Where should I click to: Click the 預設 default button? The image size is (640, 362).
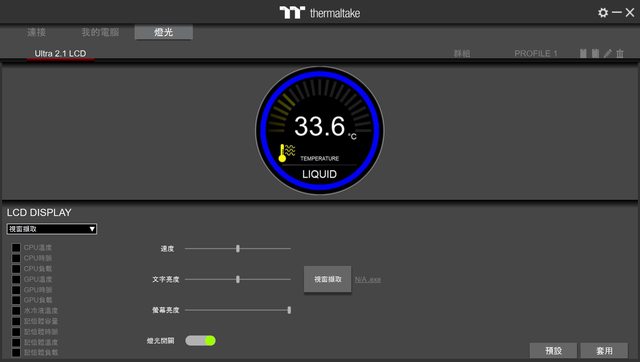(x=553, y=351)
